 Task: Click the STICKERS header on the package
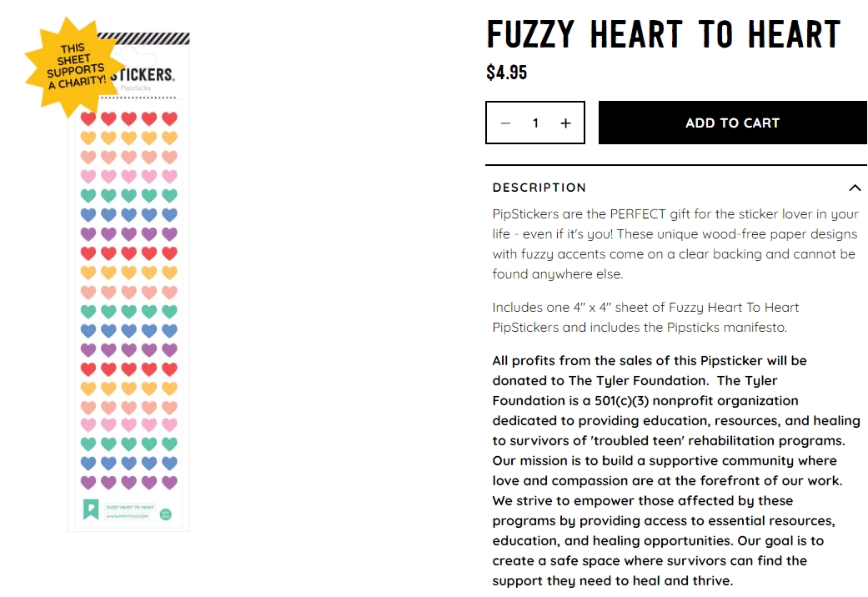coord(143,74)
